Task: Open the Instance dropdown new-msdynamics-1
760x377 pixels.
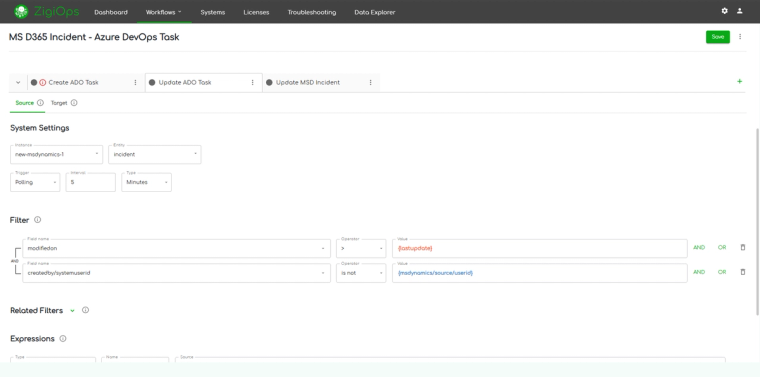Action: pos(56,155)
